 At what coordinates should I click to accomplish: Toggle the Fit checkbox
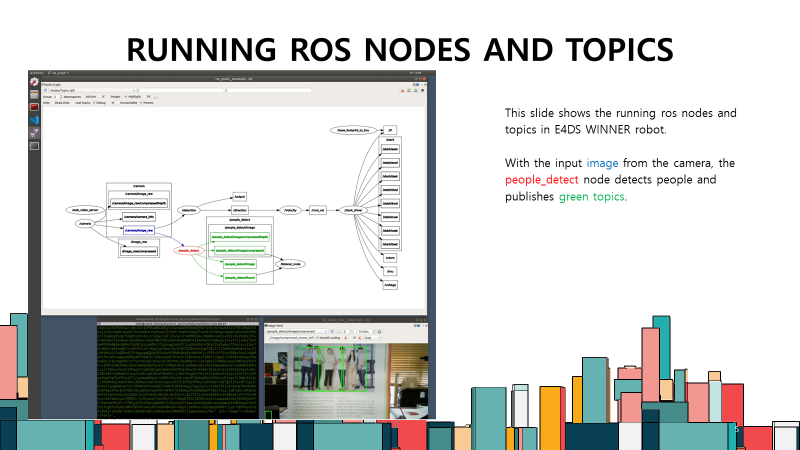(147, 96)
